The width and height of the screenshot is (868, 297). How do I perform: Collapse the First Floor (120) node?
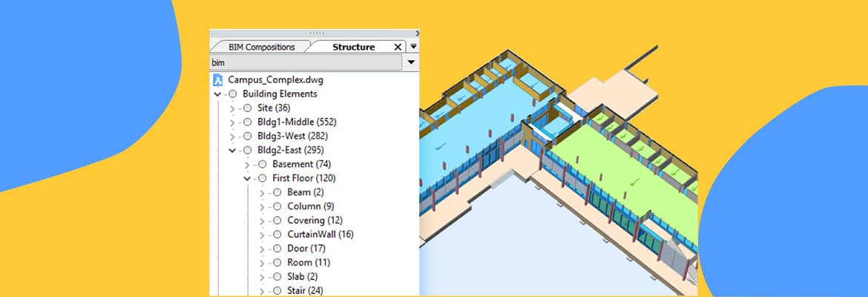click(247, 178)
